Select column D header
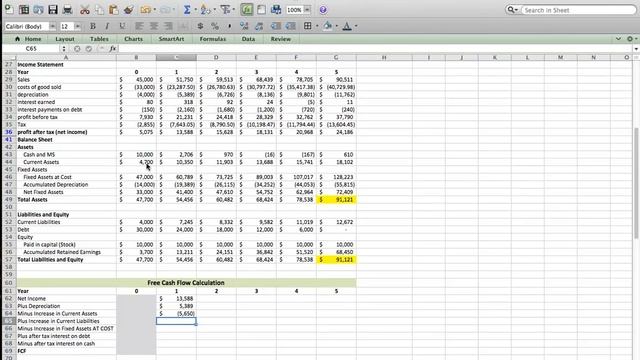 [216, 58]
